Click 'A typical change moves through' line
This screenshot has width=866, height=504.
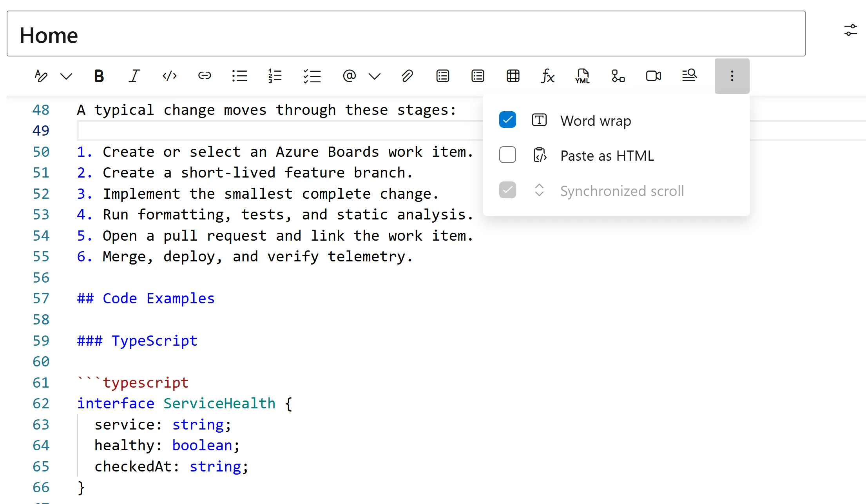tap(267, 110)
